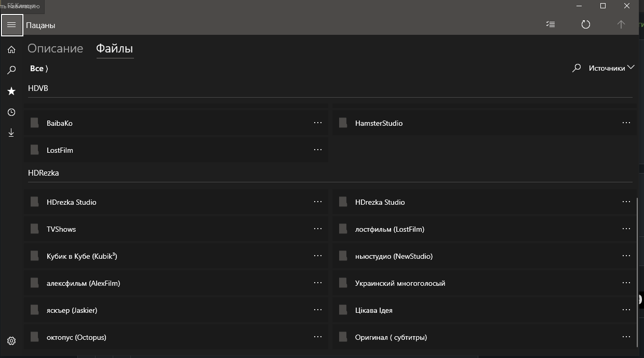
Task: Open more options for BaibaKo
Action: pos(318,123)
